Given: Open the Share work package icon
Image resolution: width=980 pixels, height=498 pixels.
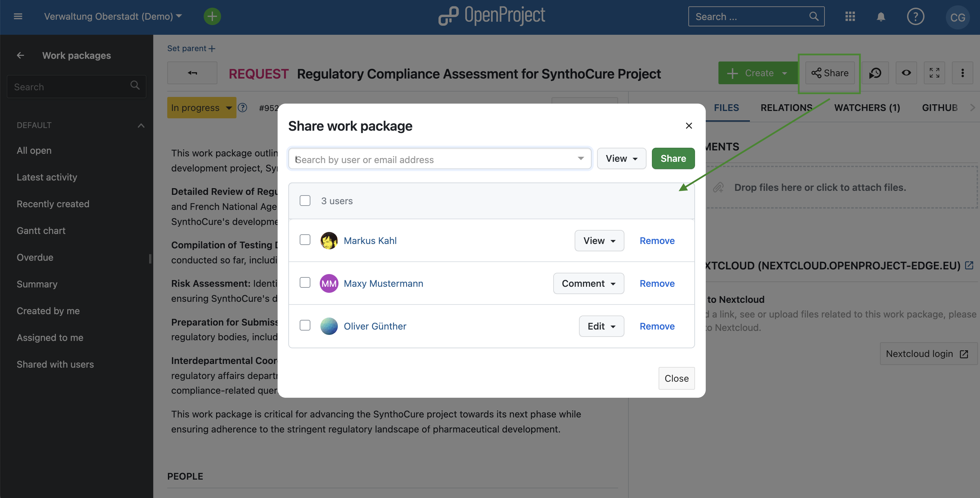Looking at the screenshot, I should tap(829, 73).
